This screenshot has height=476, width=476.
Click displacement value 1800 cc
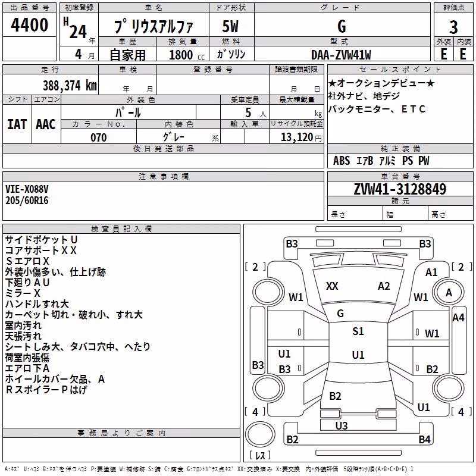[x=187, y=55]
